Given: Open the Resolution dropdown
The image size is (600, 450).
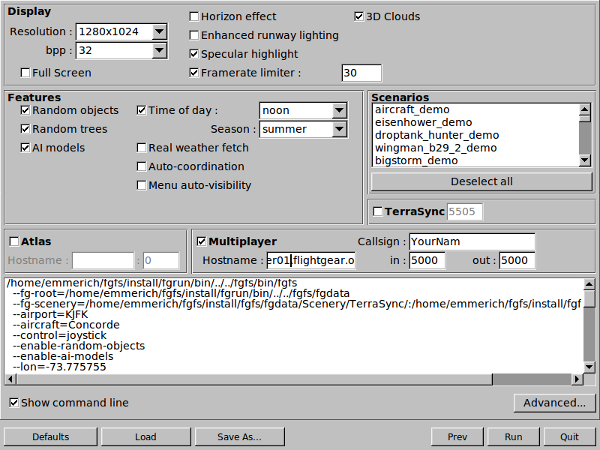Looking at the screenshot, I should [158, 31].
